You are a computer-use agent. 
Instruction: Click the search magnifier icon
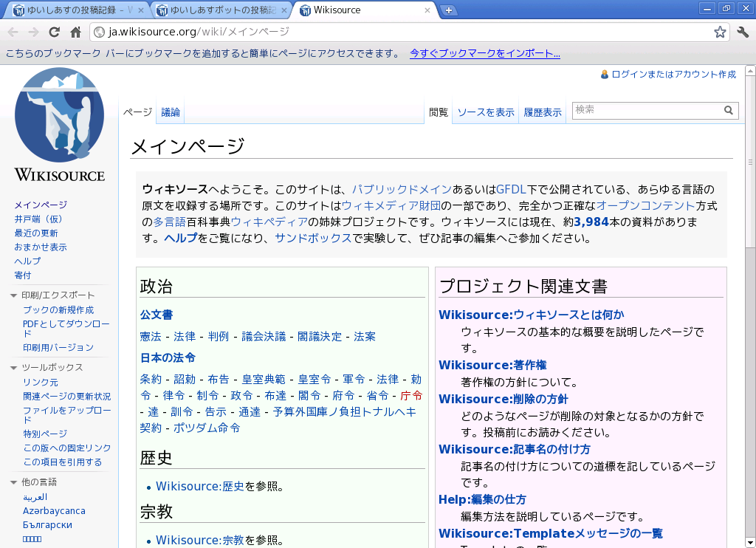coord(729,110)
